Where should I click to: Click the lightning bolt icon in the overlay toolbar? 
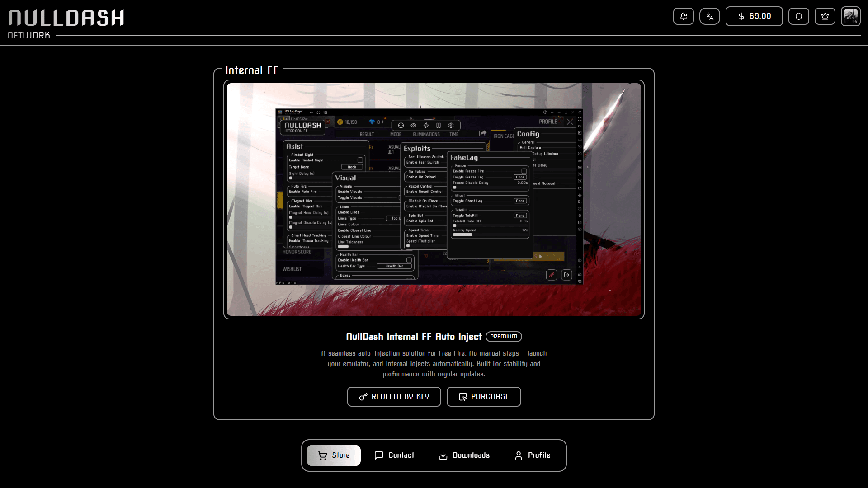click(426, 126)
